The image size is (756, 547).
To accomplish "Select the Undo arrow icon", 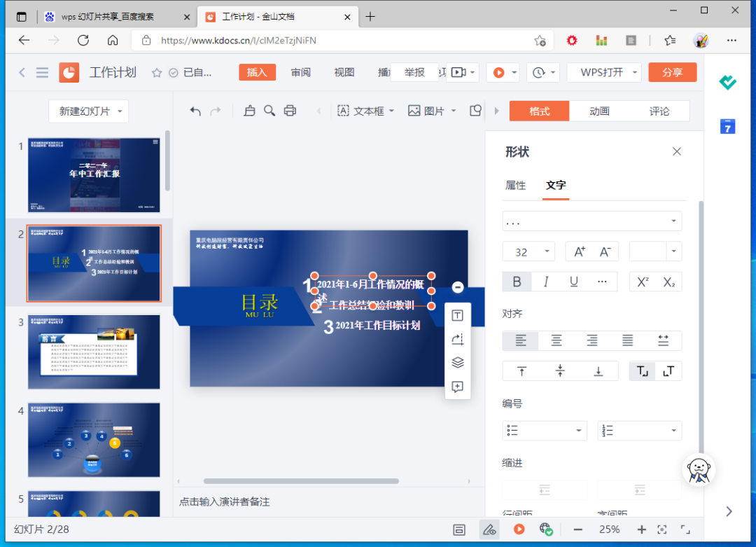I will coord(195,110).
